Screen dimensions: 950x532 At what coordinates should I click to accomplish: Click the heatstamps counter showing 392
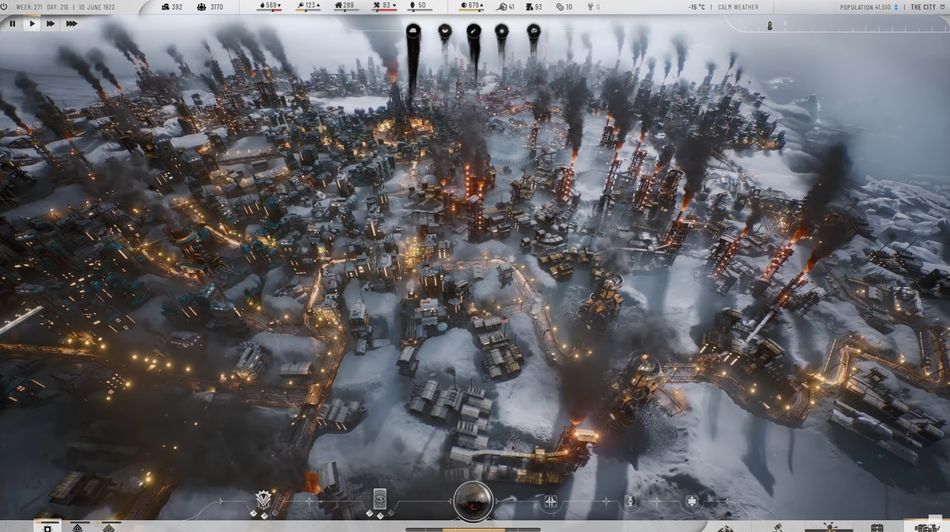coord(170,7)
